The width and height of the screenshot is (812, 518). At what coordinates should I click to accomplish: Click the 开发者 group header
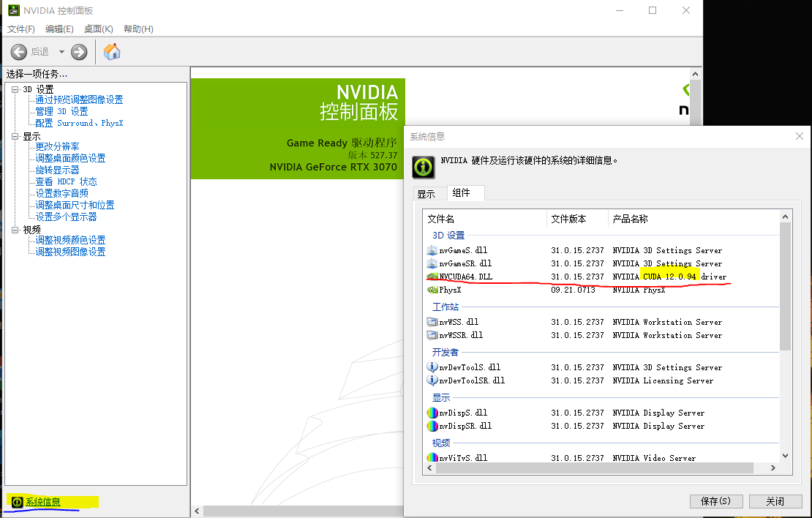(x=446, y=352)
